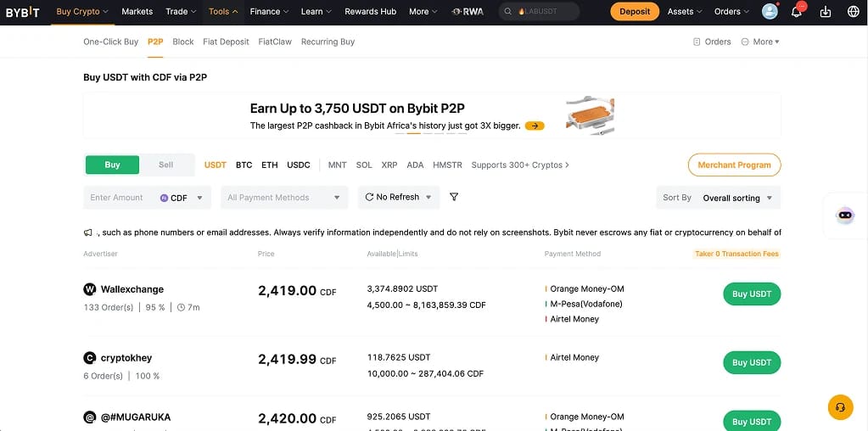
Task: Select the third banner carousel indicator
Action: click(427, 133)
